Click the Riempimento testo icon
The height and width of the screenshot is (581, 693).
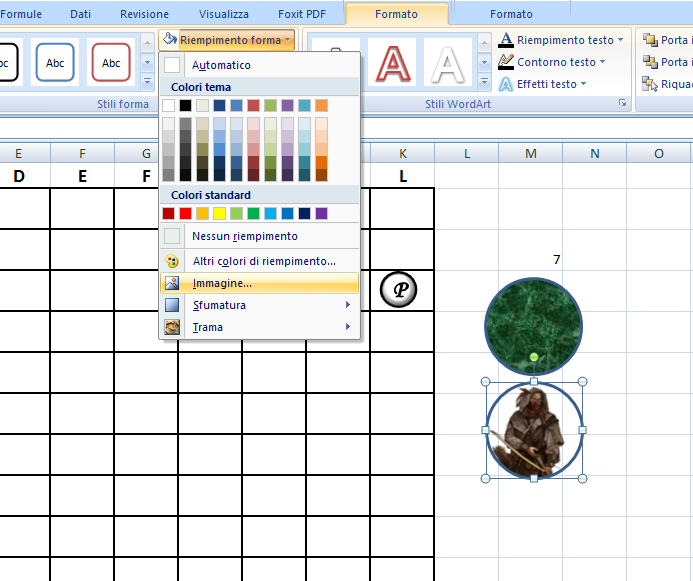pos(506,40)
